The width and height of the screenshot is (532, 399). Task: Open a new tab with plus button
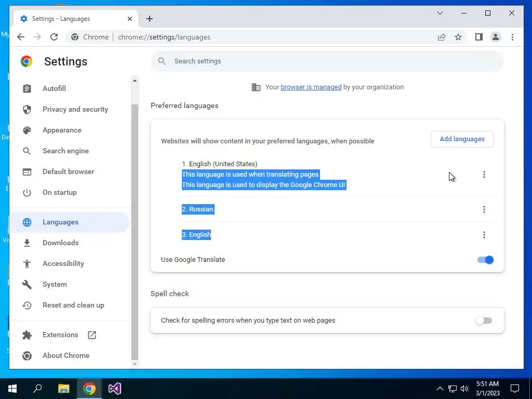click(x=150, y=19)
